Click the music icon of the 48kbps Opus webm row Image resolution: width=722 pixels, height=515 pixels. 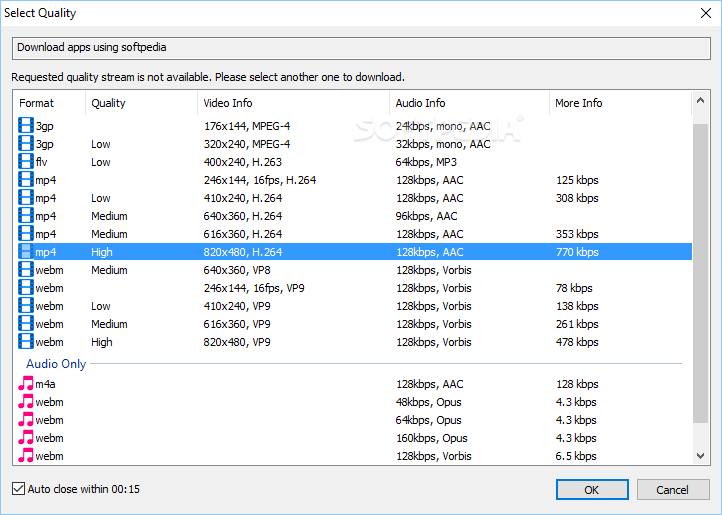pyautogui.click(x=26, y=402)
